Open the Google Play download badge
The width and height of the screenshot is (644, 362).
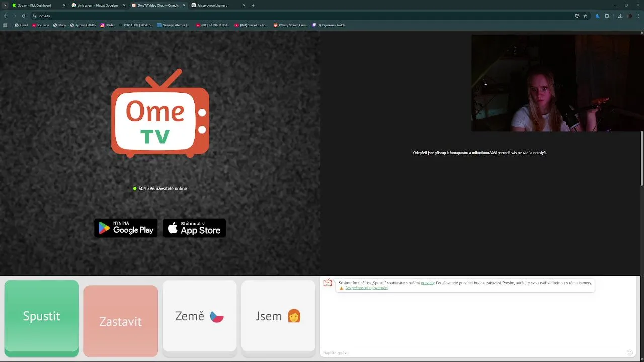[126, 228]
